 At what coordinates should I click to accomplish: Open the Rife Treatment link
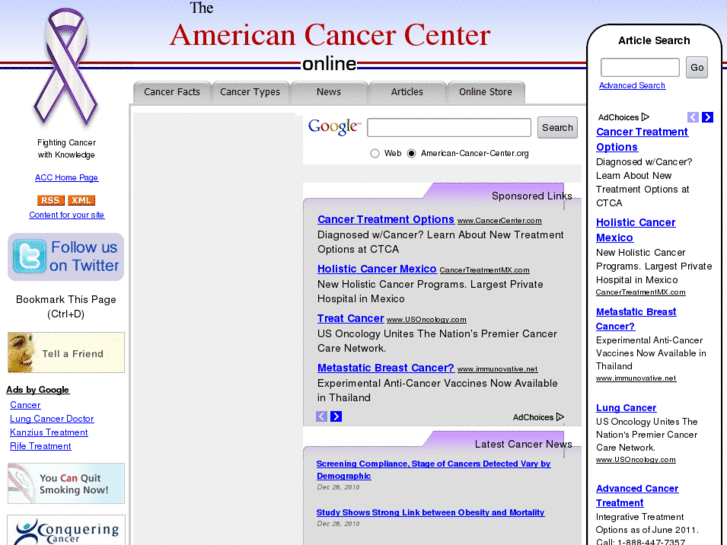[x=40, y=446]
